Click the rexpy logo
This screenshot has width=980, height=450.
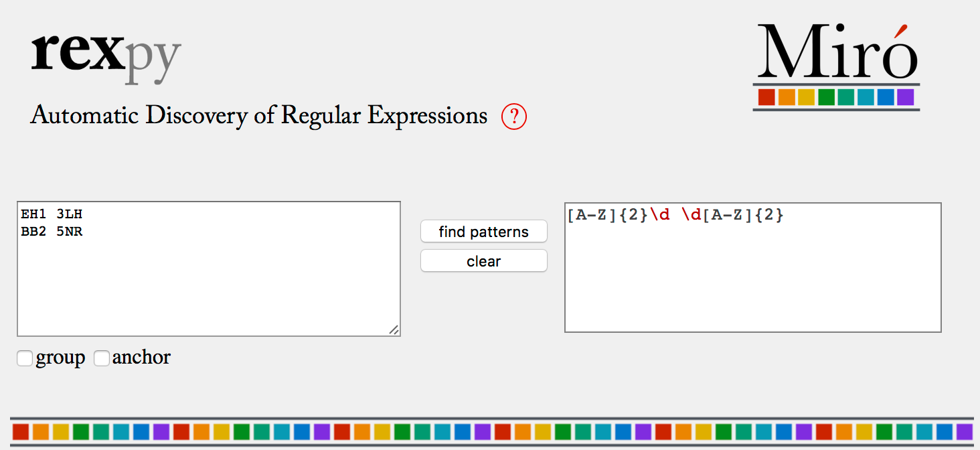106,57
